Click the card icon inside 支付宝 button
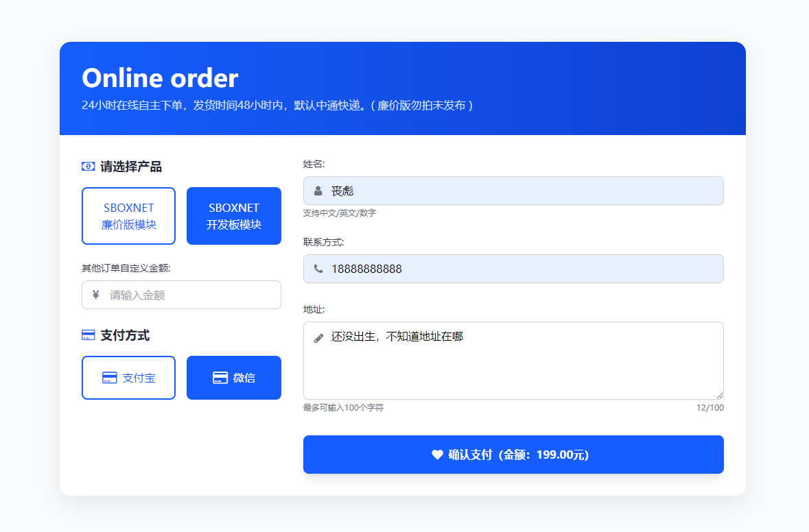 pos(109,378)
